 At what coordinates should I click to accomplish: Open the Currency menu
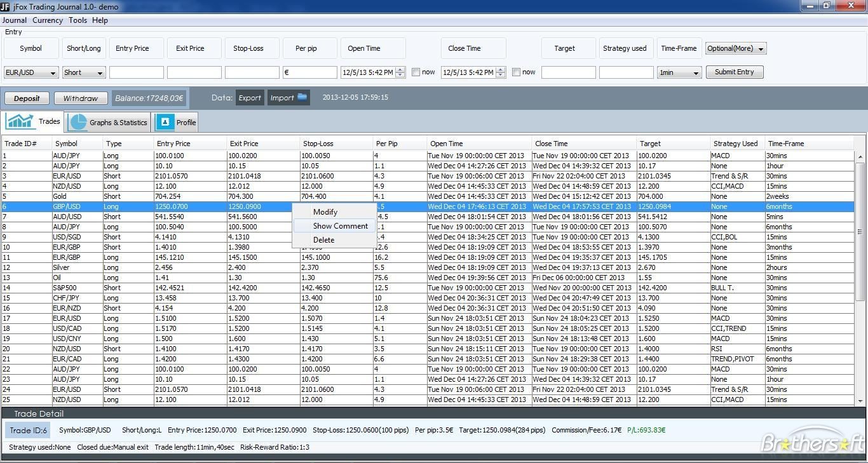[48, 20]
